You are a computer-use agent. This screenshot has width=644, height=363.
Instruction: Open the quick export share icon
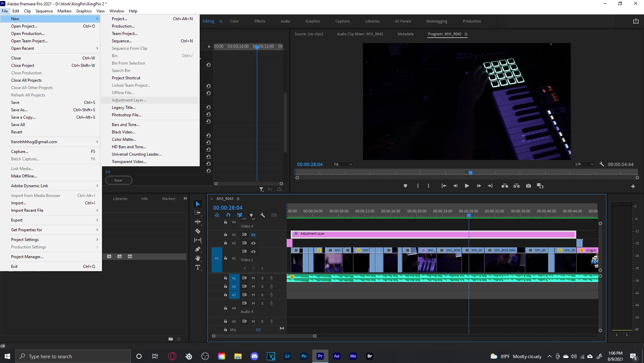[636, 21]
